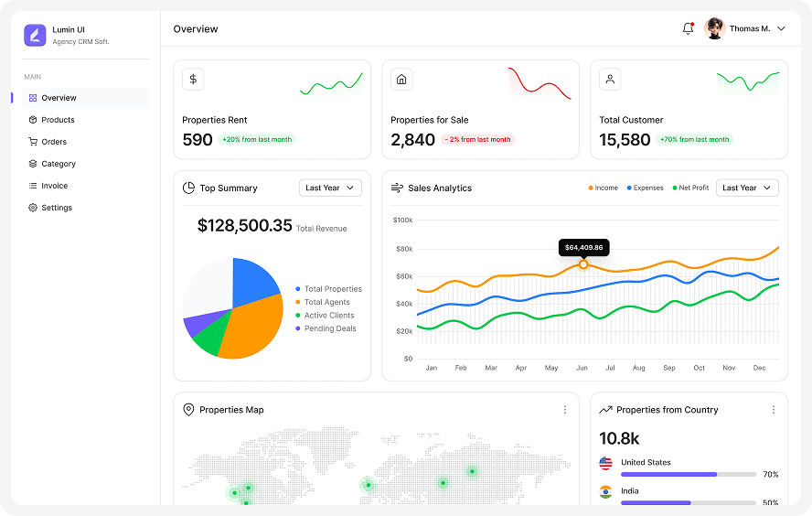Click the dollar sign icon on Properties Rent
Image resolution: width=812 pixels, height=516 pixels.
193,80
